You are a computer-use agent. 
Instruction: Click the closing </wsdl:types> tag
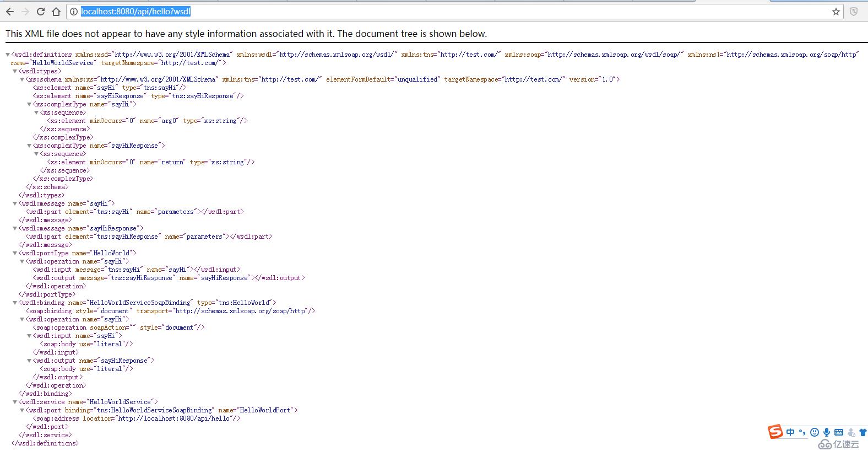click(x=41, y=195)
